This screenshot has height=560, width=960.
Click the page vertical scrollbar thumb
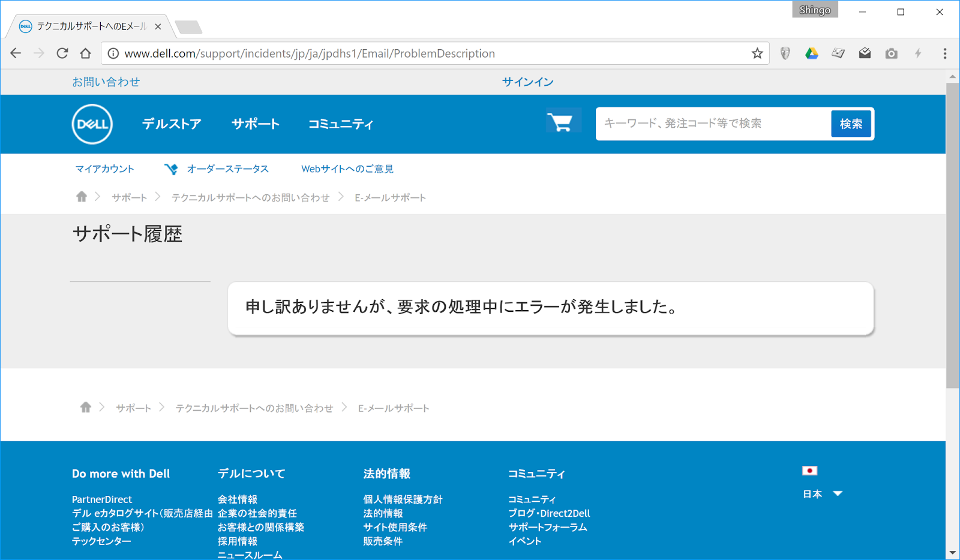(x=952, y=235)
